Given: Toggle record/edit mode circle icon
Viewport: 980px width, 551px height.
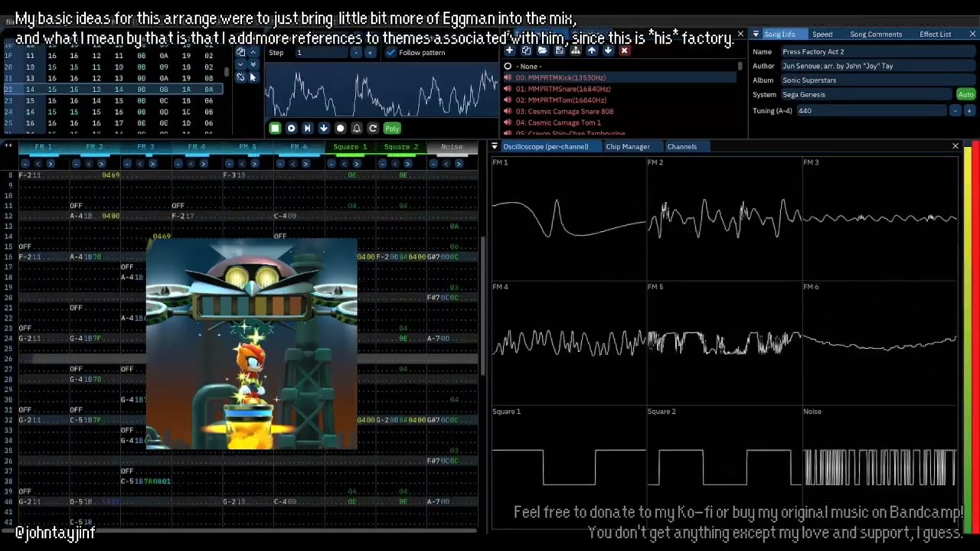Looking at the screenshot, I should (341, 129).
